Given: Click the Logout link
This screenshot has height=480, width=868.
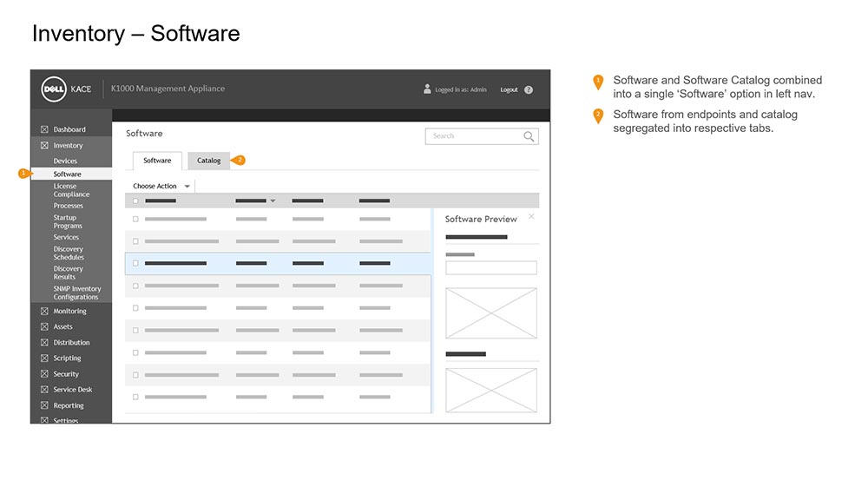Looking at the screenshot, I should 509,89.
